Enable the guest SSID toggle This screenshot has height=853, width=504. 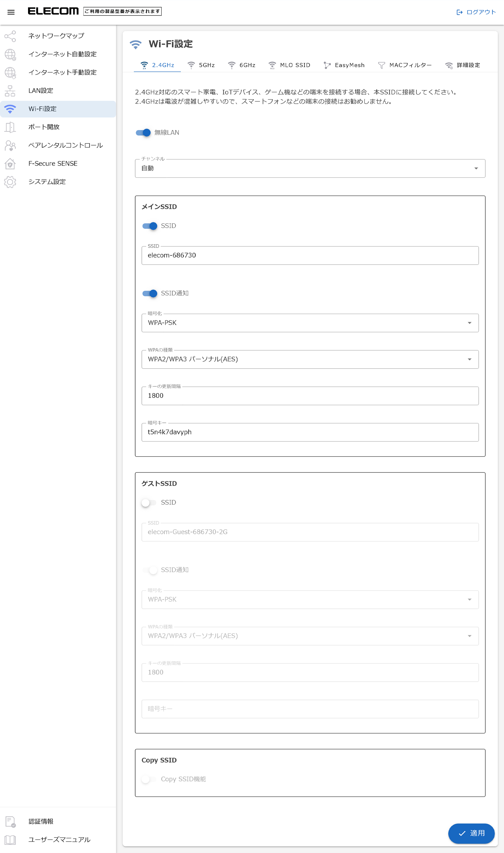click(x=149, y=502)
